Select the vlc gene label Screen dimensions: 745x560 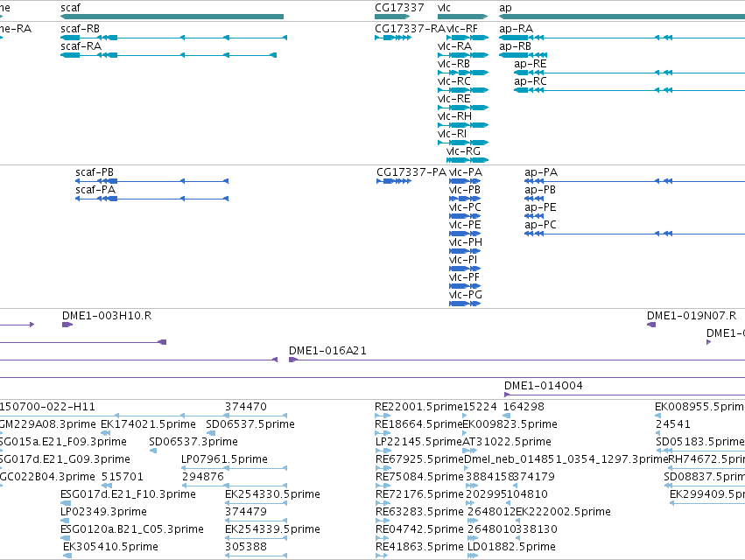click(x=444, y=8)
